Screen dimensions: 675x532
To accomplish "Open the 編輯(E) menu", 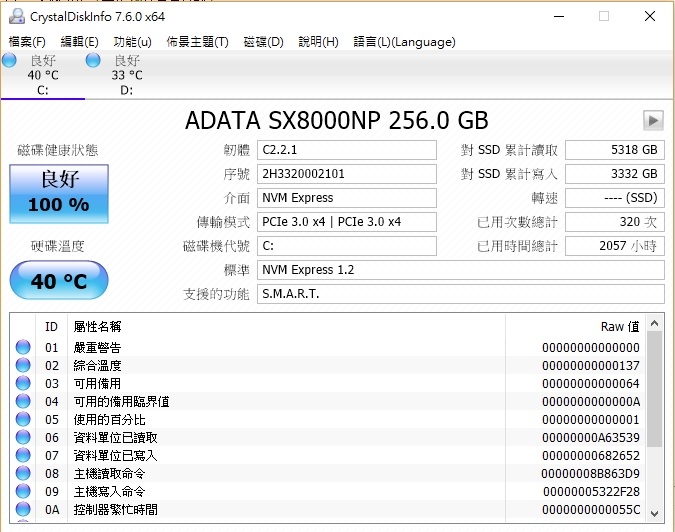I will pos(80,42).
